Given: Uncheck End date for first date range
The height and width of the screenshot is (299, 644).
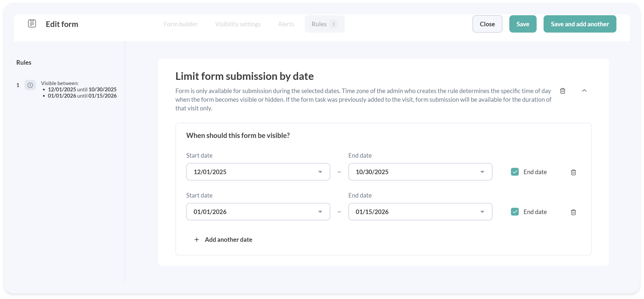Looking at the screenshot, I should click(x=514, y=172).
